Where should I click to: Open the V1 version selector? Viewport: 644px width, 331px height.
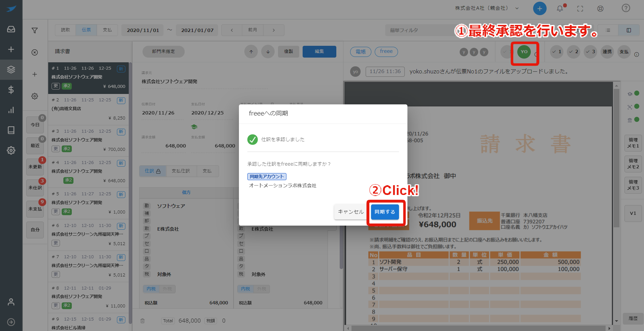pos(633,213)
